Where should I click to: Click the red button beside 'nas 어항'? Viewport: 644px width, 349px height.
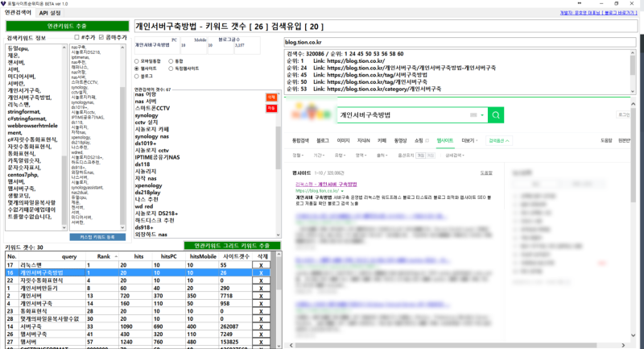271,98
